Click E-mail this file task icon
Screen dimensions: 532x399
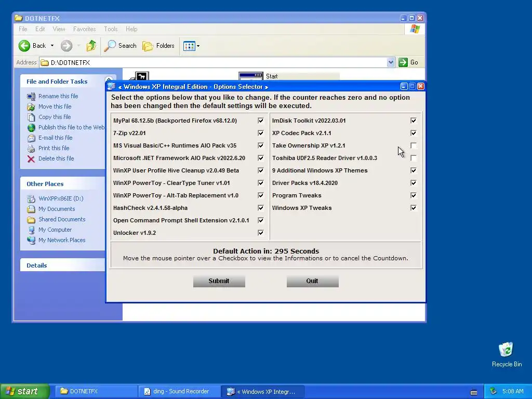(31, 138)
